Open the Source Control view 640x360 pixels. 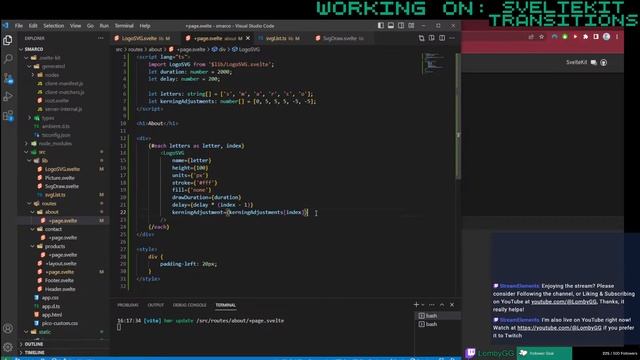(8, 78)
